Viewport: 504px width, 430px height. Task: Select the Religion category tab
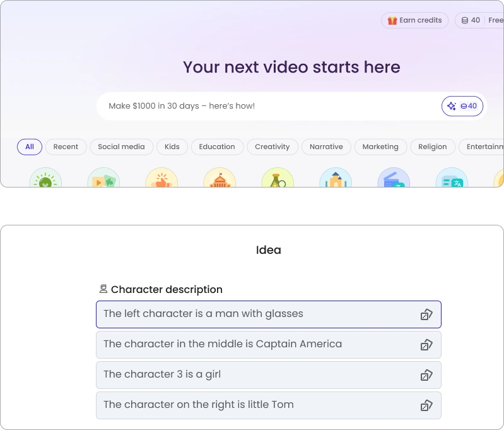point(433,146)
